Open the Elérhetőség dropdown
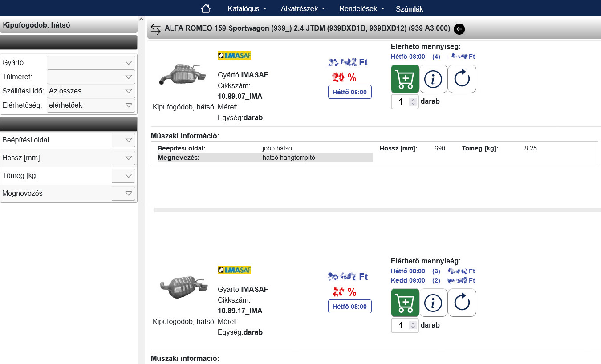This screenshot has height=364, width=601. (x=91, y=105)
